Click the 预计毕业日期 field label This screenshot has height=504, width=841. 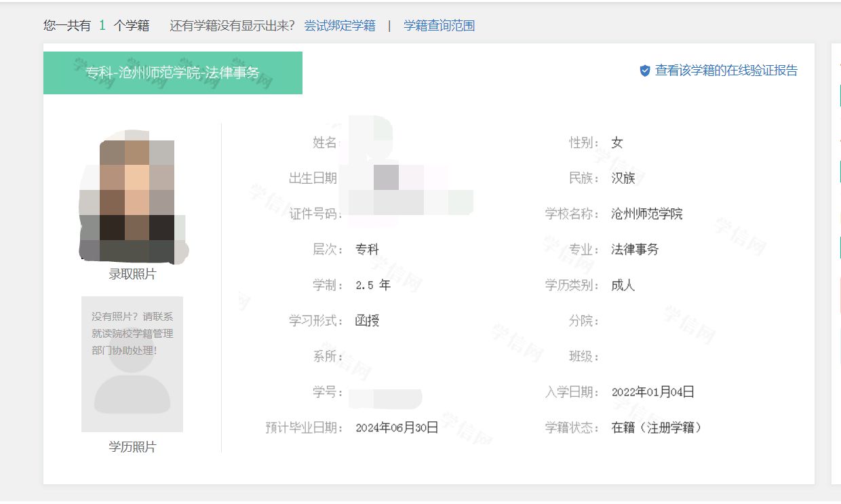(x=304, y=428)
